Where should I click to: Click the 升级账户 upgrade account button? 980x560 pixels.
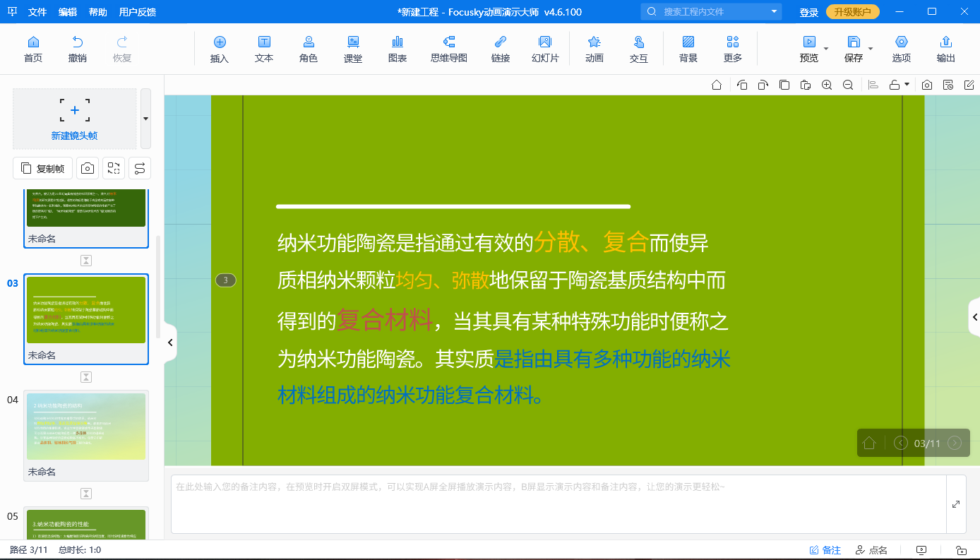tap(853, 12)
